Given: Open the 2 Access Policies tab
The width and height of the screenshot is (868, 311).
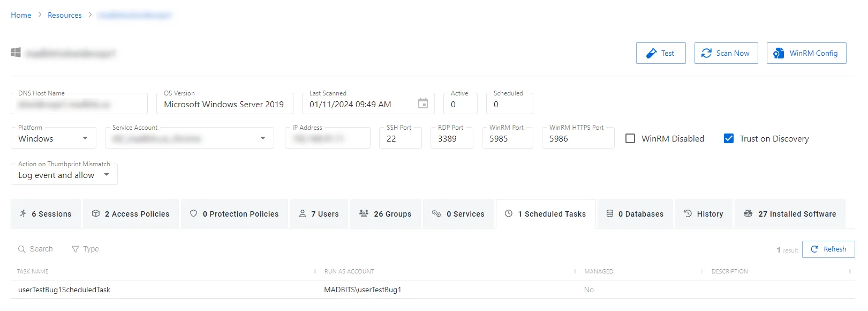Looking at the screenshot, I should (131, 213).
